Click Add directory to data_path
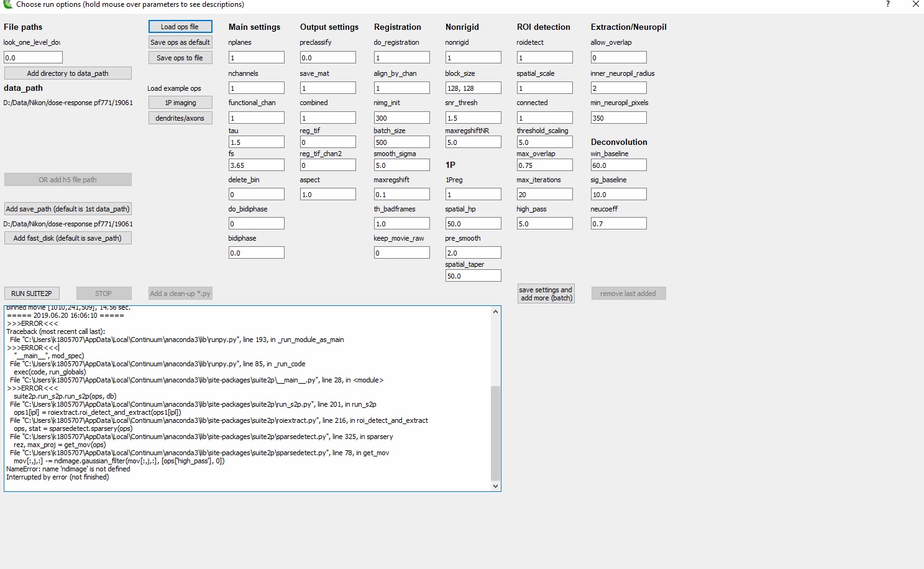Viewport: 924px width, 569px height. tap(67, 73)
